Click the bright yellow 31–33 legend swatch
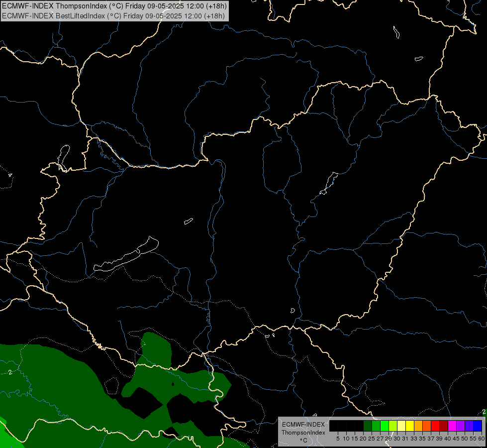The height and width of the screenshot is (448, 487). [x=410, y=426]
